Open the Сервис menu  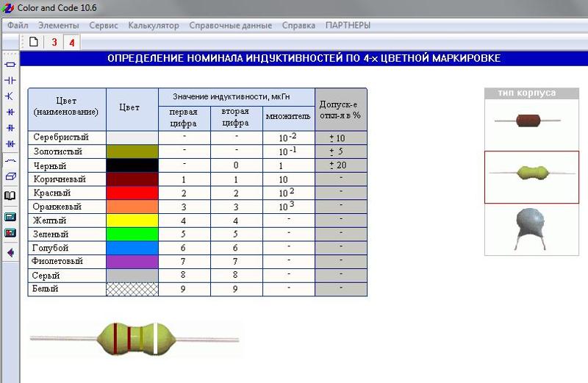[x=104, y=26]
